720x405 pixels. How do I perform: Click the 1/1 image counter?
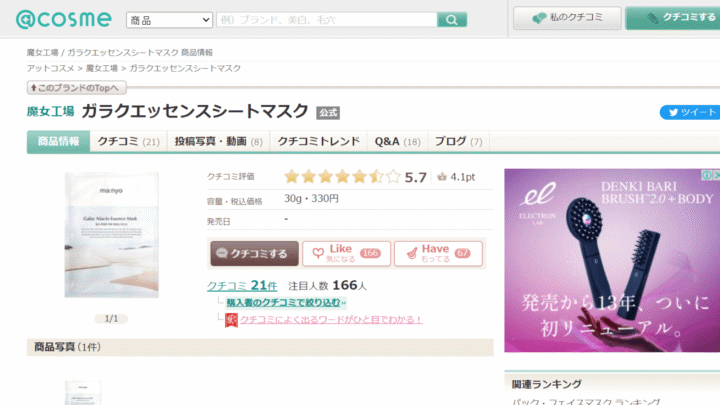(x=111, y=319)
